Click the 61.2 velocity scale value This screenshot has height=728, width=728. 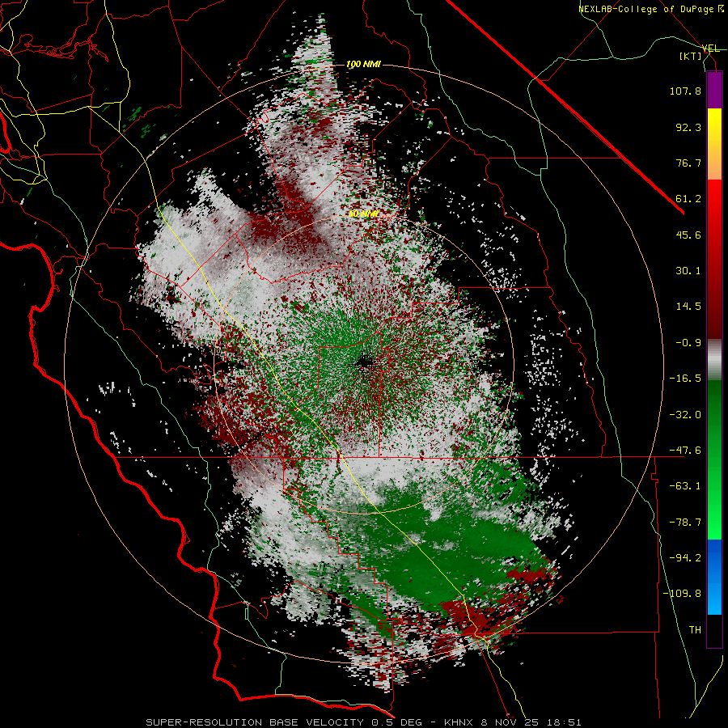click(x=688, y=199)
